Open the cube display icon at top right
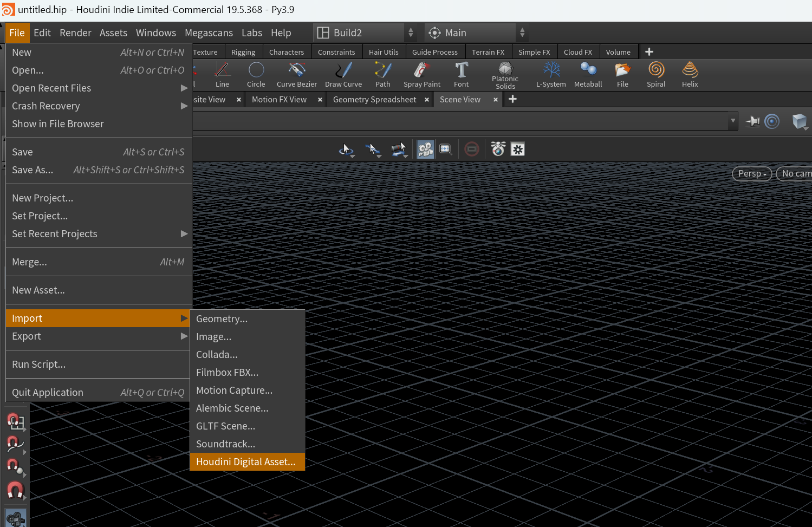The image size is (812, 527). [800, 121]
